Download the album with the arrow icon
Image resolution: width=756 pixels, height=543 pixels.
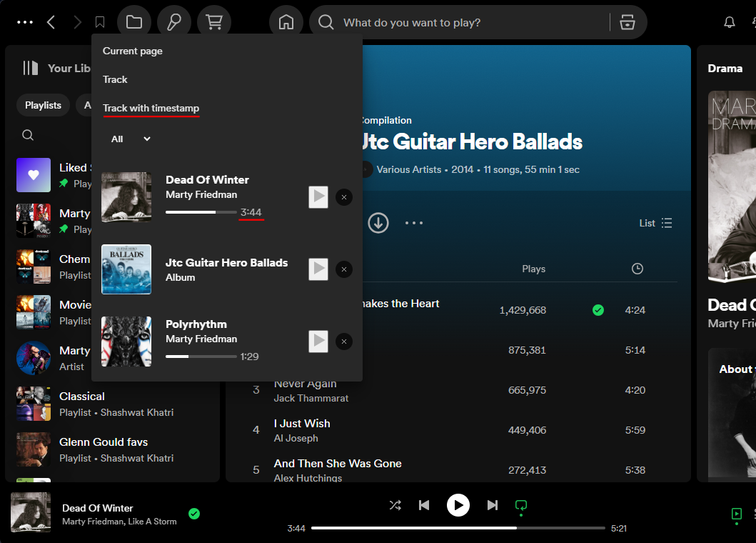tap(378, 223)
